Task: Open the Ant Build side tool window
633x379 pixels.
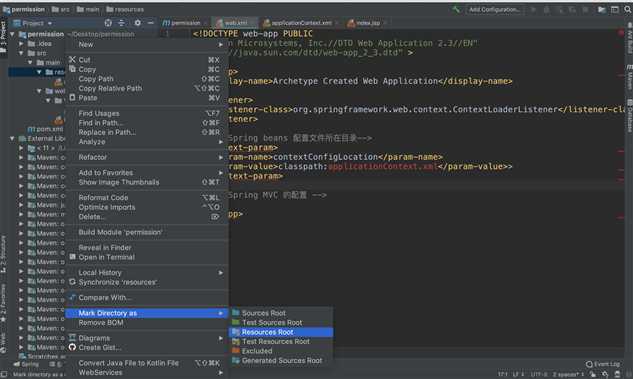Action: pos(629,38)
